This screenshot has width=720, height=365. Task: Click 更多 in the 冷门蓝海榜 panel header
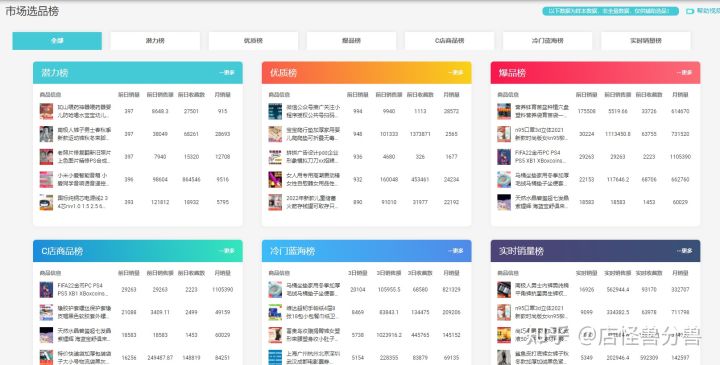[x=456, y=251]
